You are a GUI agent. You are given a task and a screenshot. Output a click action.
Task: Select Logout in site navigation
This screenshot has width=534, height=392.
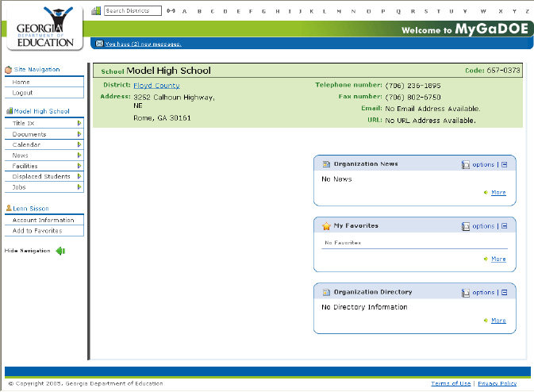pos(44,93)
